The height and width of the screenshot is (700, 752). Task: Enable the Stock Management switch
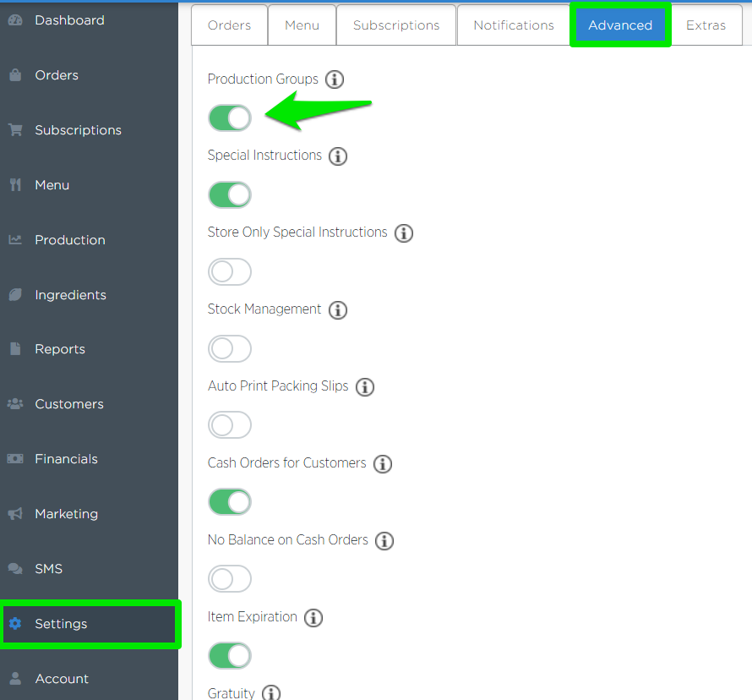click(230, 348)
